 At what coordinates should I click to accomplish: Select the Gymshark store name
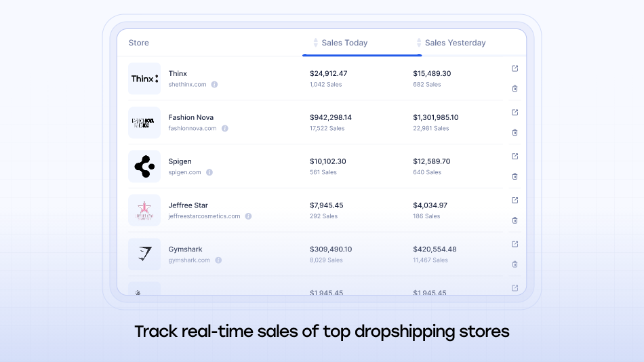tap(185, 249)
